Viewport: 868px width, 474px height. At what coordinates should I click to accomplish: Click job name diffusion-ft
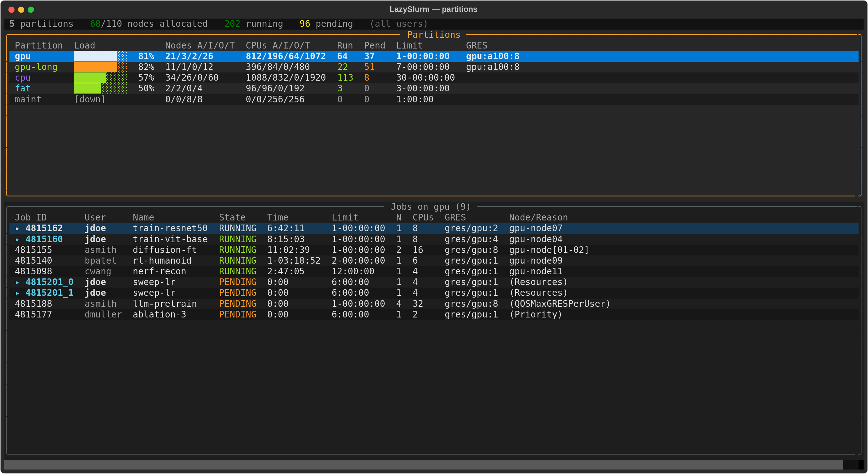(165, 250)
